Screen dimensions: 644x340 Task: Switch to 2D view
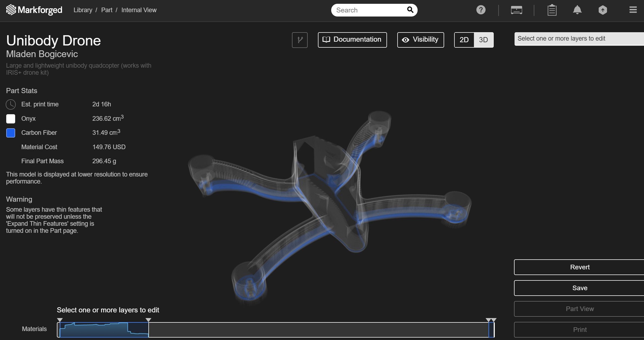tap(464, 40)
